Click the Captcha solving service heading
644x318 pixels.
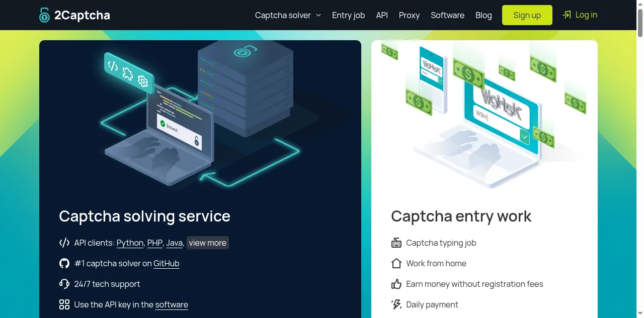tap(144, 216)
